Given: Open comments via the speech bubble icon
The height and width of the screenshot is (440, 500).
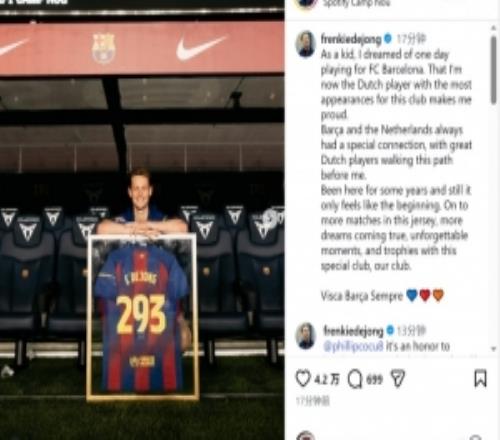Looking at the screenshot, I should pos(355,379).
